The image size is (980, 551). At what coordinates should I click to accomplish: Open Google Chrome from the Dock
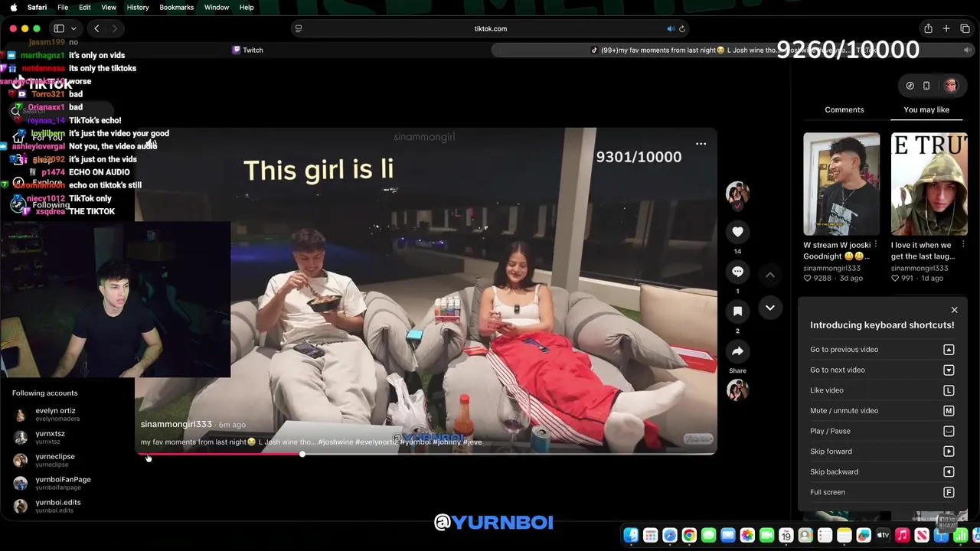689,536
